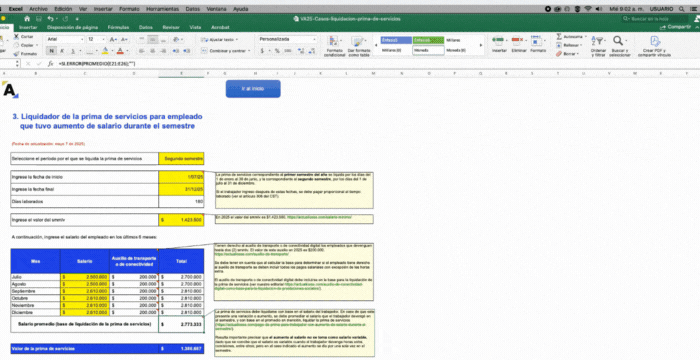This screenshot has width=700, height=360.
Task: Toggle underline (S) formatting
Action: tap(72, 51)
